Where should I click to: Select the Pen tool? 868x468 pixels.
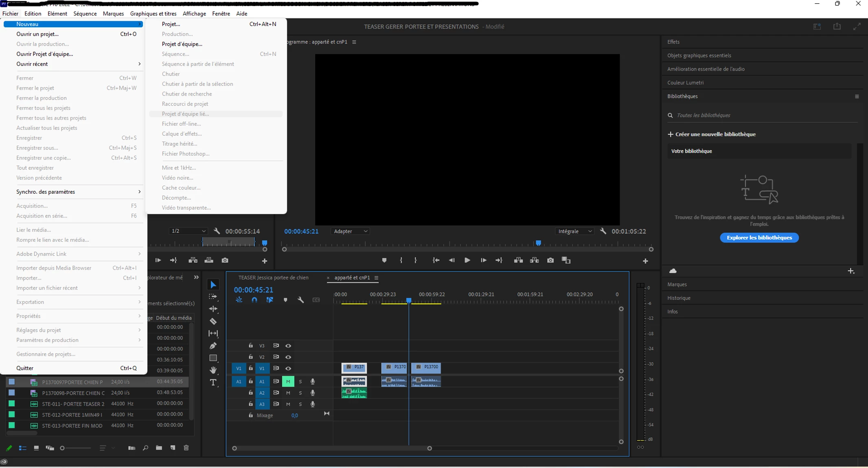click(213, 346)
